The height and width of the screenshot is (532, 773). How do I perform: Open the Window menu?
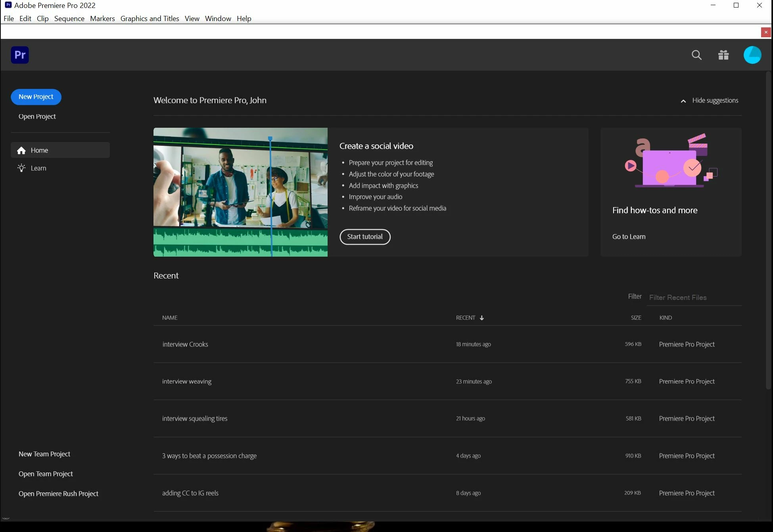pos(218,19)
